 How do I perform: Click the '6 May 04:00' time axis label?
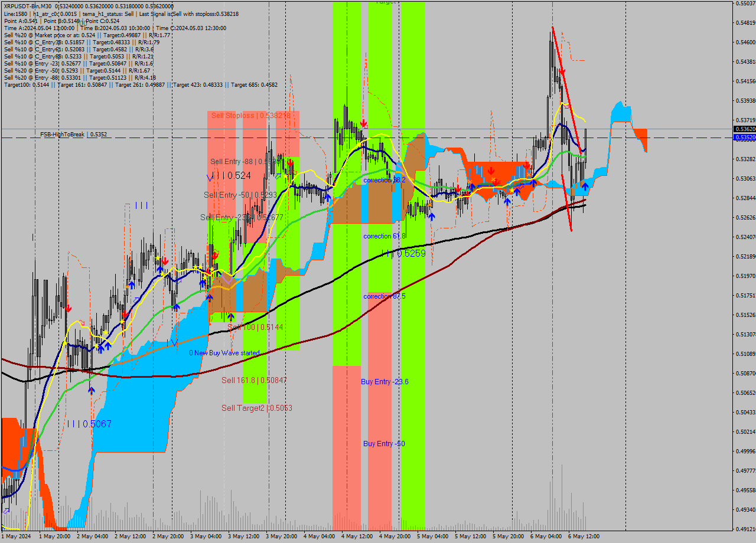click(546, 537)
